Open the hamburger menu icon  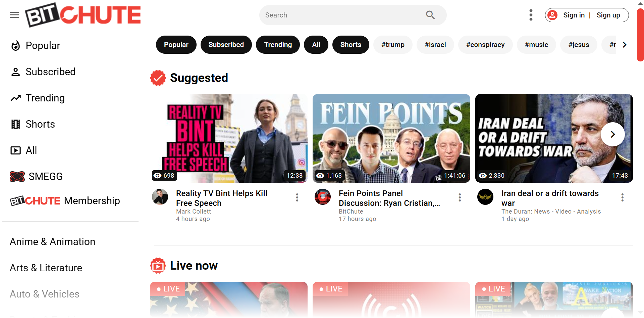pyautogui.click(x=14, y=15)
